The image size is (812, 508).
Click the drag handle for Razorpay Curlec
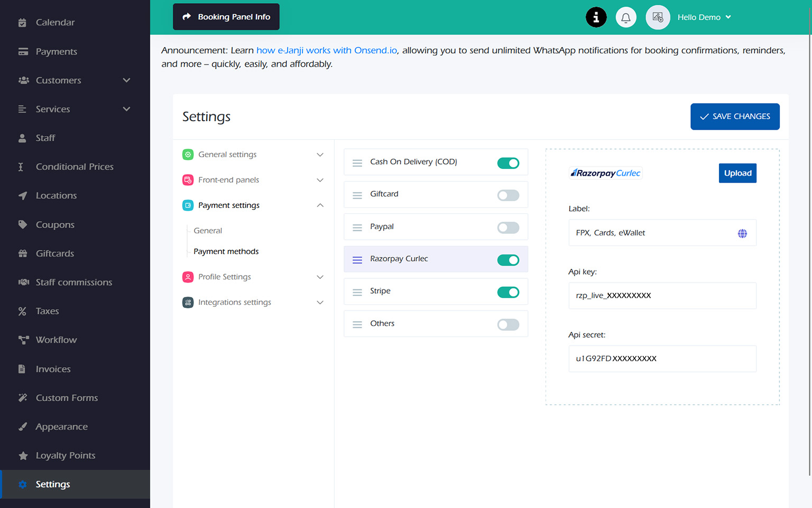[x=357, y=260]
